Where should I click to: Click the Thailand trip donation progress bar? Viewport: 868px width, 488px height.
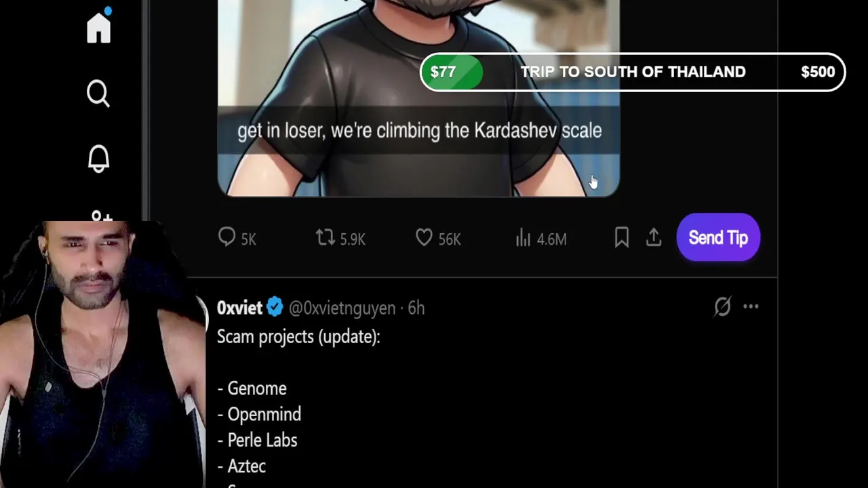click(632, 72)
